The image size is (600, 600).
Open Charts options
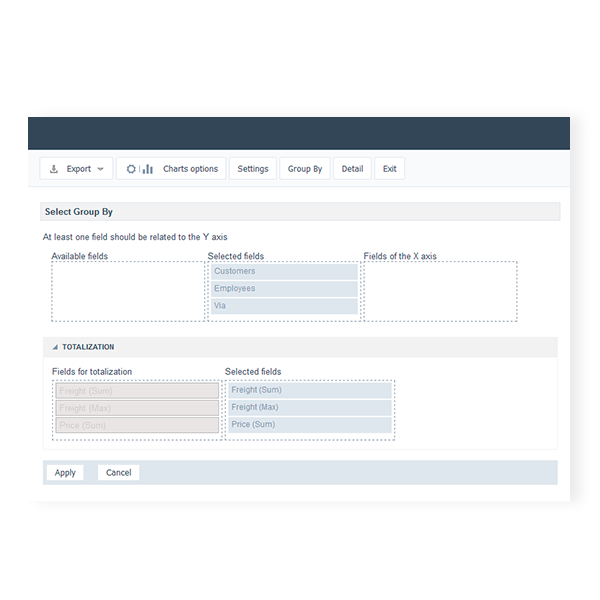coord(190,169)
